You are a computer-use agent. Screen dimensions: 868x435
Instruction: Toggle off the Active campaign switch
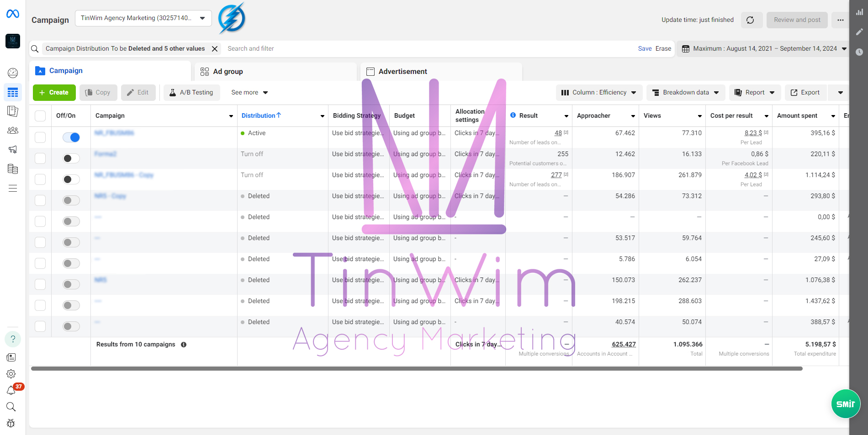pyautogui.click(x=71, y=137)
